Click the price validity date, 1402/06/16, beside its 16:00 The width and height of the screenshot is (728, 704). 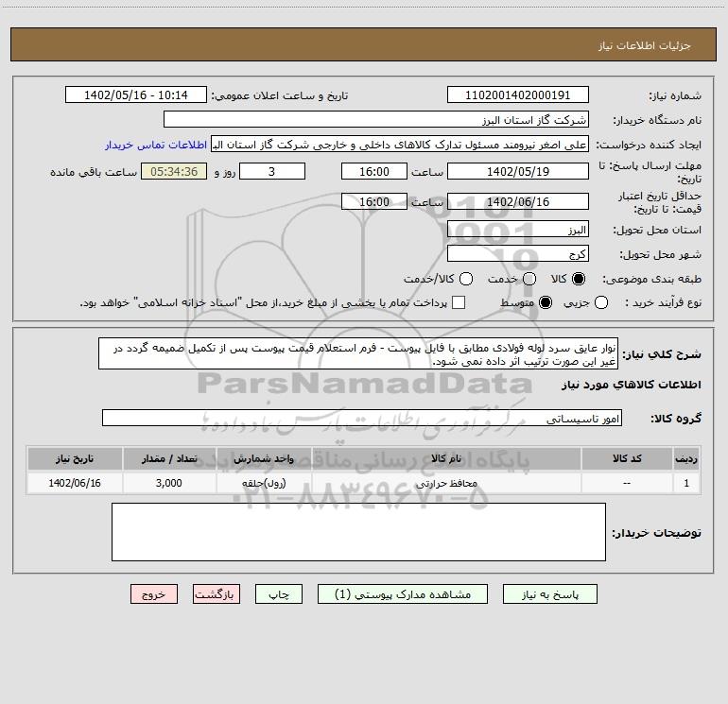(518, 201)
